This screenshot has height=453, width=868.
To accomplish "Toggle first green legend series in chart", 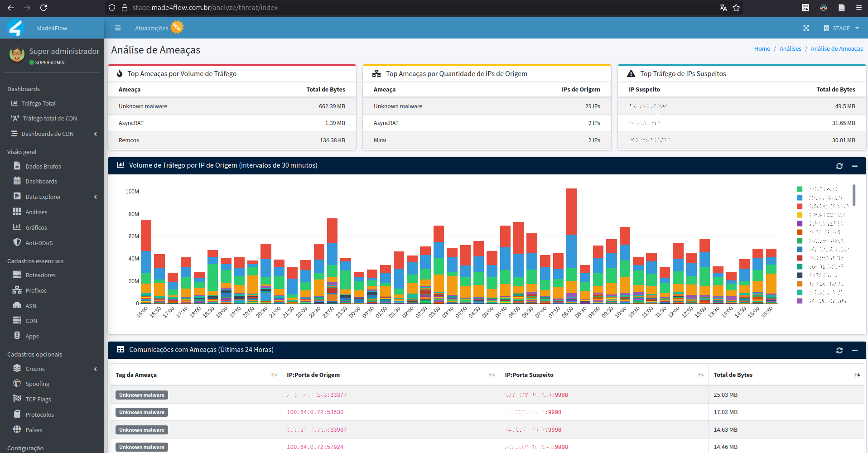I will [x=800, y=189].
